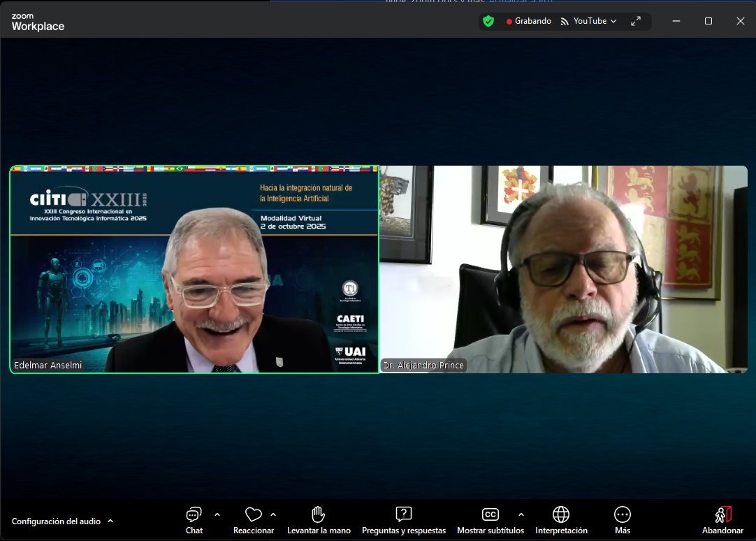Expand the Chat options arrow
This screenshot has width=756, height=541.
click(217, 515)
